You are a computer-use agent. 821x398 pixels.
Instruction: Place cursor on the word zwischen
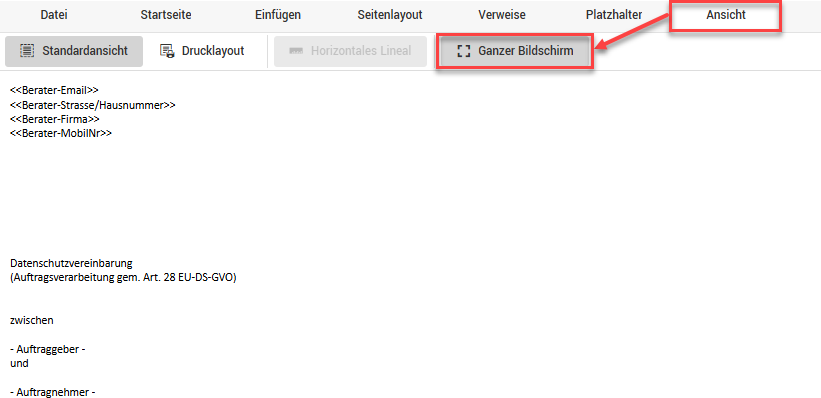click(31, 320)
